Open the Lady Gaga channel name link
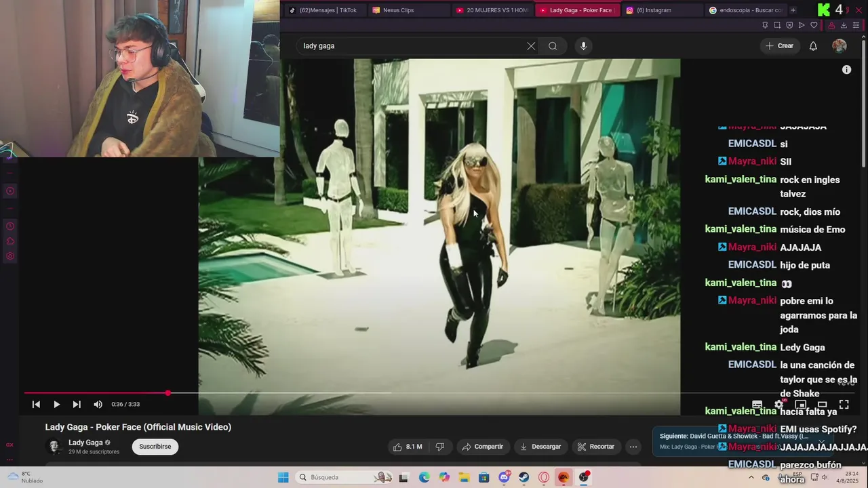 pos(85,443)
